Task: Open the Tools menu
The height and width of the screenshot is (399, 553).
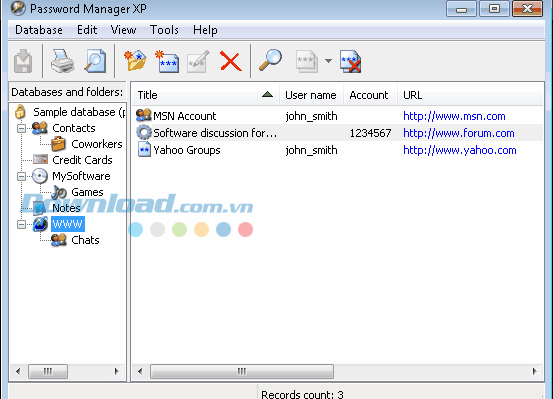Action: [164, 30]
